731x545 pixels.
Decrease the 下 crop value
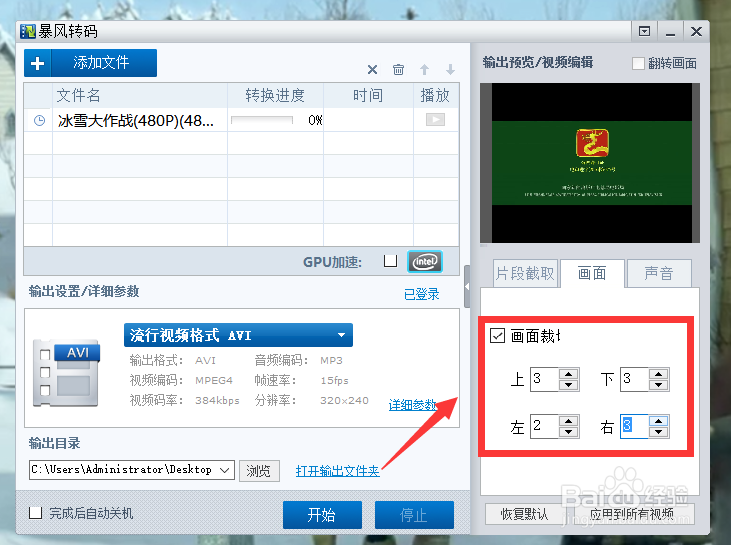tap(658, 385)
